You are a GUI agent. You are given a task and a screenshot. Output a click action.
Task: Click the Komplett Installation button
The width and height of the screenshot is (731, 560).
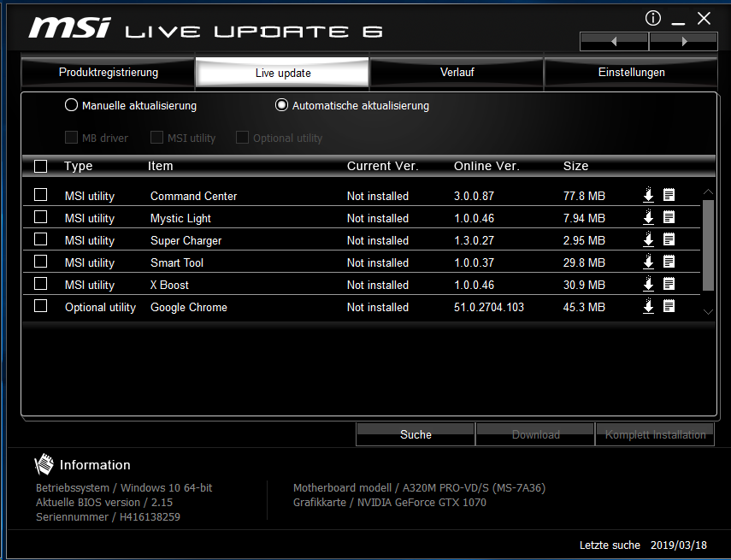tap(655, 434)
